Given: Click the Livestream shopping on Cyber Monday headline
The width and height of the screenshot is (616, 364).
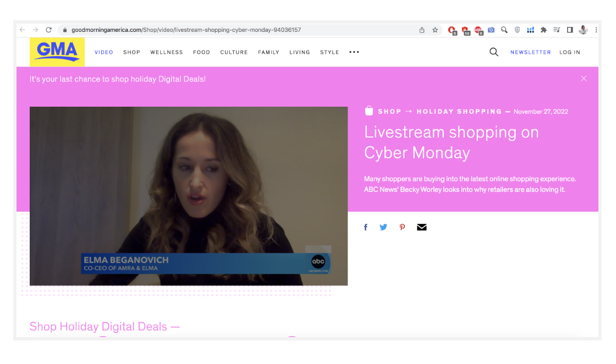Looking at the screenshot, I should click(x=451, y=142).
